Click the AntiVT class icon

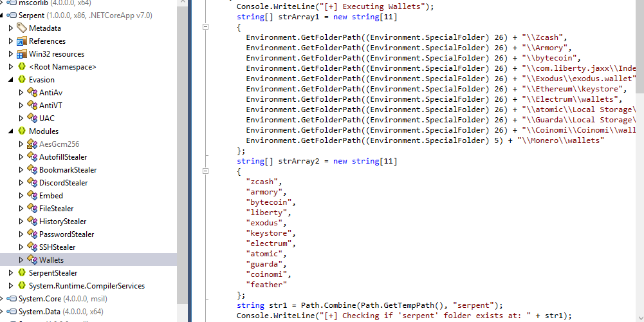click(32, 105)
